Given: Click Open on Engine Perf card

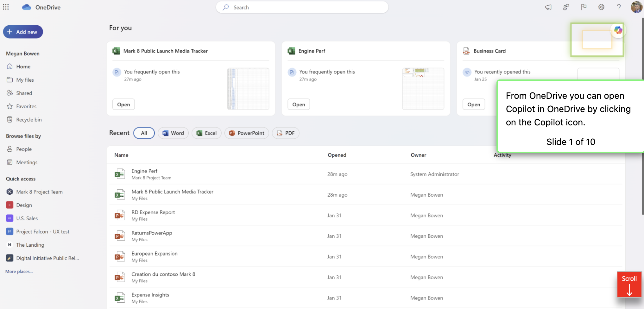Looking at the screenshot, I should (299, 104).
